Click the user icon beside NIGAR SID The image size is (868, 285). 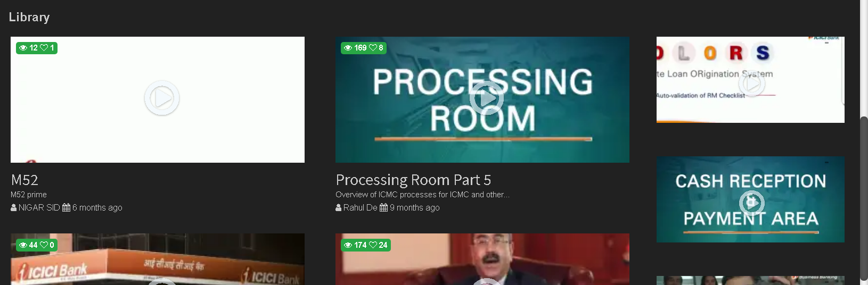13,208
